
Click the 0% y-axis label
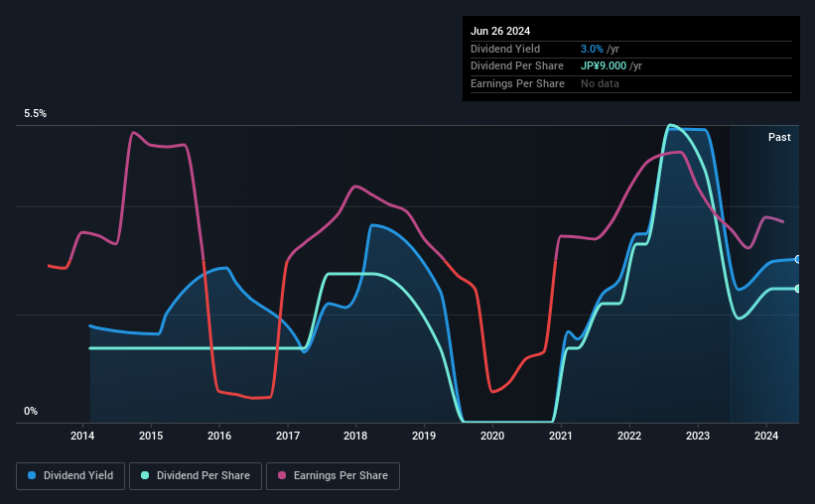point(31,412)
